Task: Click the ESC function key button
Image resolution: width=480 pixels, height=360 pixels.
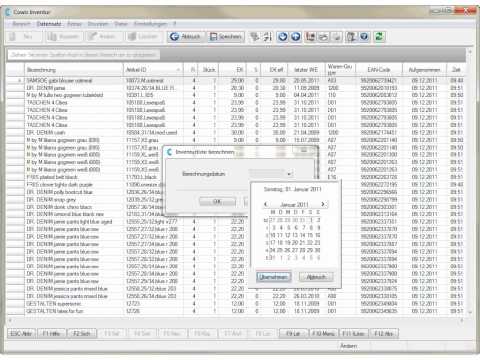Action: tap(21, 333)
